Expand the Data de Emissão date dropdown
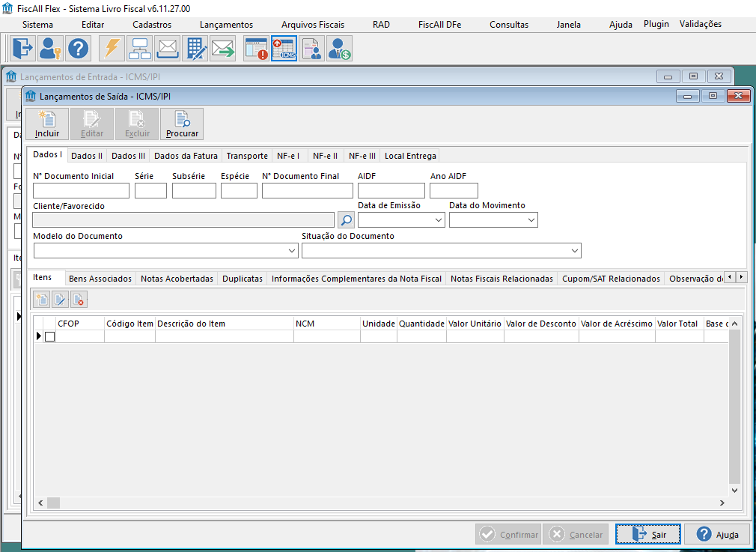The width and height of the screenshot is (756, 552). tap(440, 219)
